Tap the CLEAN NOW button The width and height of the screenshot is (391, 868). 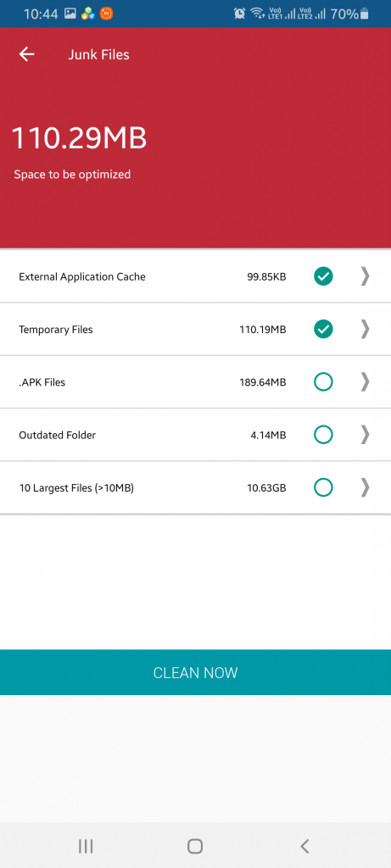[195, 672]
